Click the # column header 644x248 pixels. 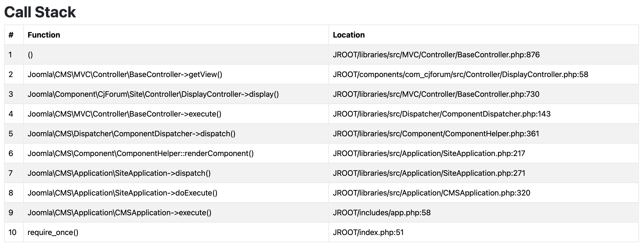pyautogui.click(x=11, y=35)
